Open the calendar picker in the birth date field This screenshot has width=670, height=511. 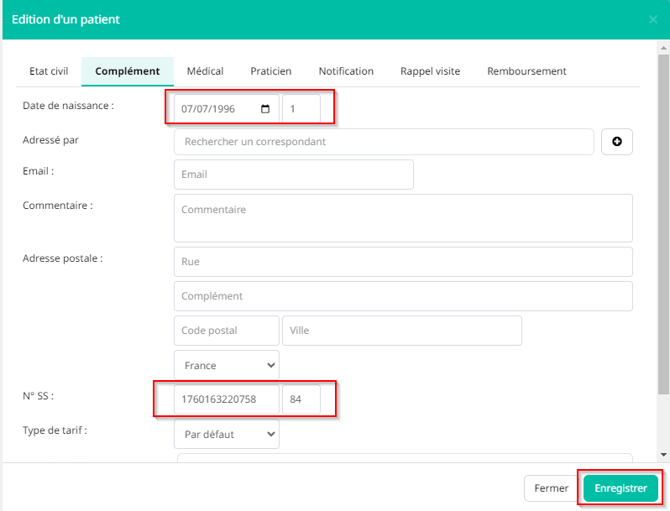coord(265,109)
